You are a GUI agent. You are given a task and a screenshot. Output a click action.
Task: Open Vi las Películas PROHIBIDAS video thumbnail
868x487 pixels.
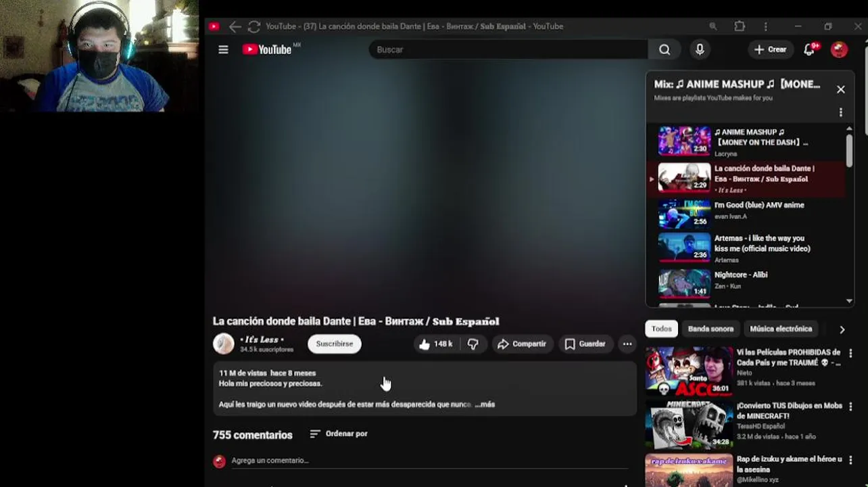(x=689, y=371)
